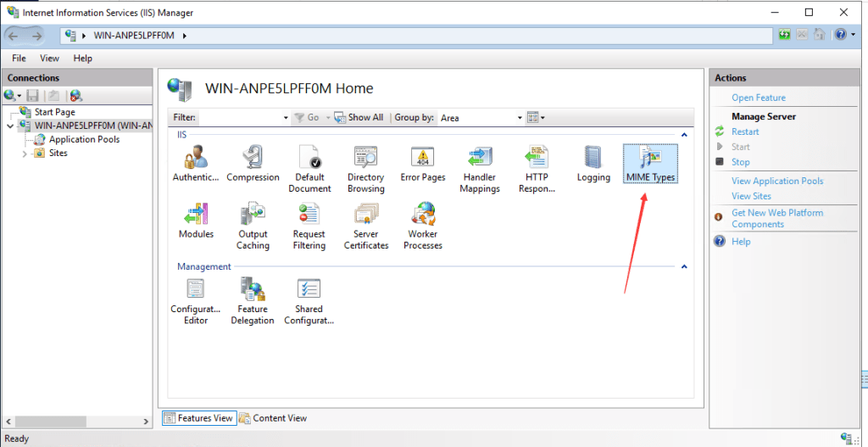Open the Group by Area dropdown
Image resolution: width=868 pixels, height=447 pixels.
[x=481, y=117]
